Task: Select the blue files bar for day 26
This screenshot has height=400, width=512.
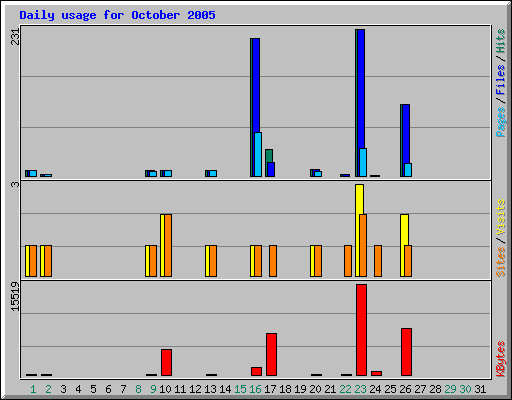Action: (406, 134)
